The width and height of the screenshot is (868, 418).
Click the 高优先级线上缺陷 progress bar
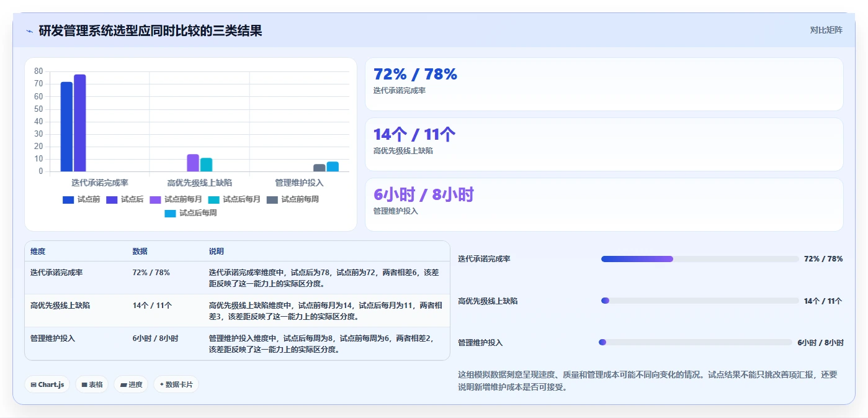point(700,301)
